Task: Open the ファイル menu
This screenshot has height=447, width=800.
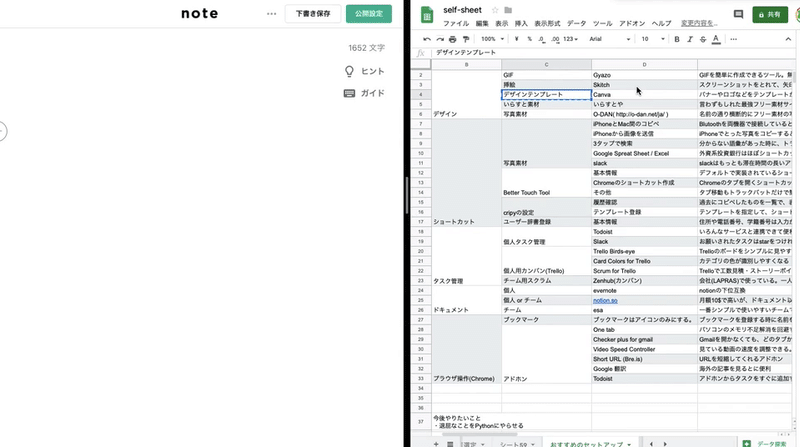Action: pos(456,23)
